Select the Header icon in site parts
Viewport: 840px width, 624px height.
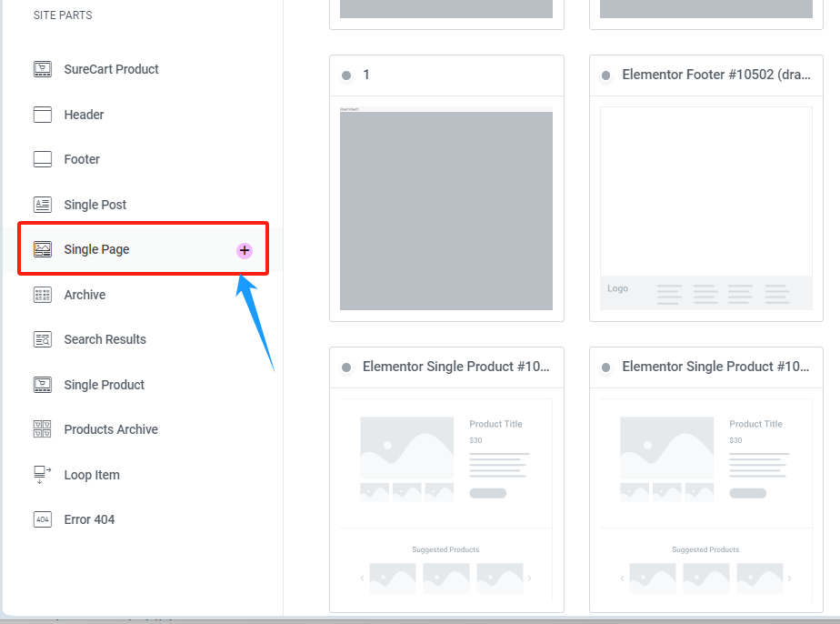(x=42, y=115)
